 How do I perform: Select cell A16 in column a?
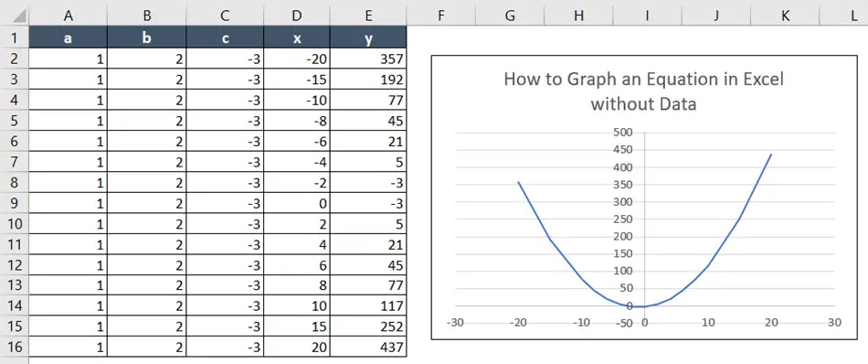point(69,348)
